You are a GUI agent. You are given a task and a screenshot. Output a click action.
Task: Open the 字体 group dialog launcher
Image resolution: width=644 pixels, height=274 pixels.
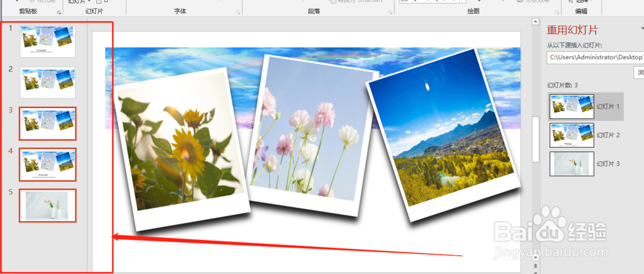(238, 13)
